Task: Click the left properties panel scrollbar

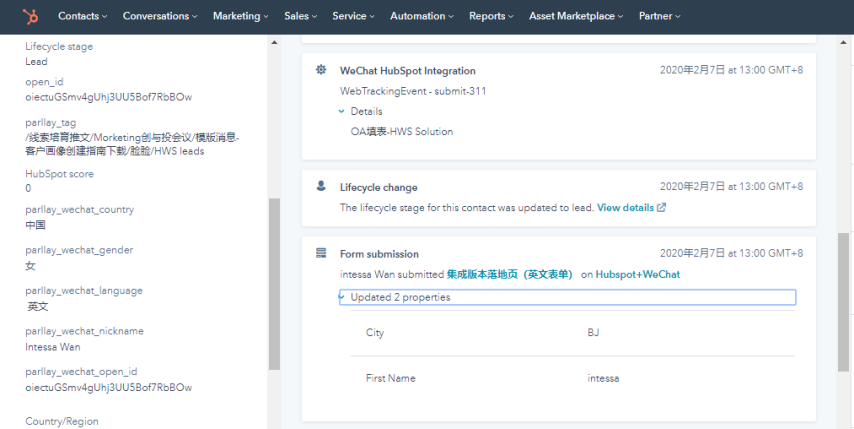Action: pyautogui.click(x=274, y=283)
